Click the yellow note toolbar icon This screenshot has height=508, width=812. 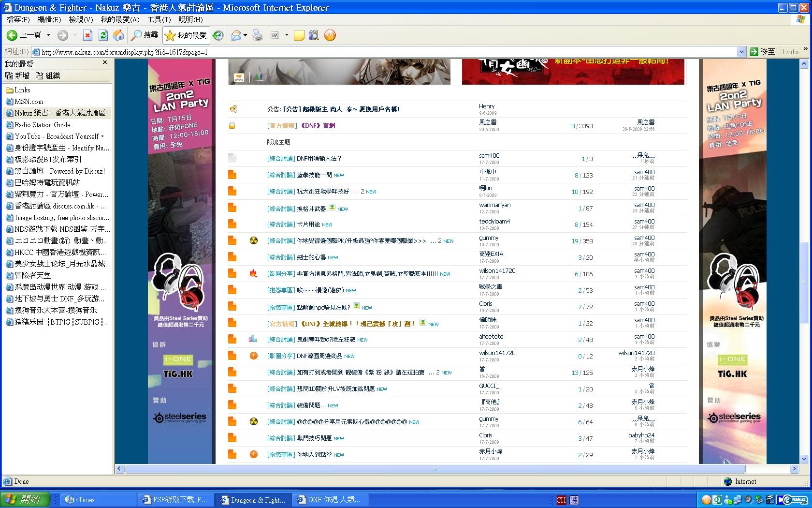pos(299,35)
